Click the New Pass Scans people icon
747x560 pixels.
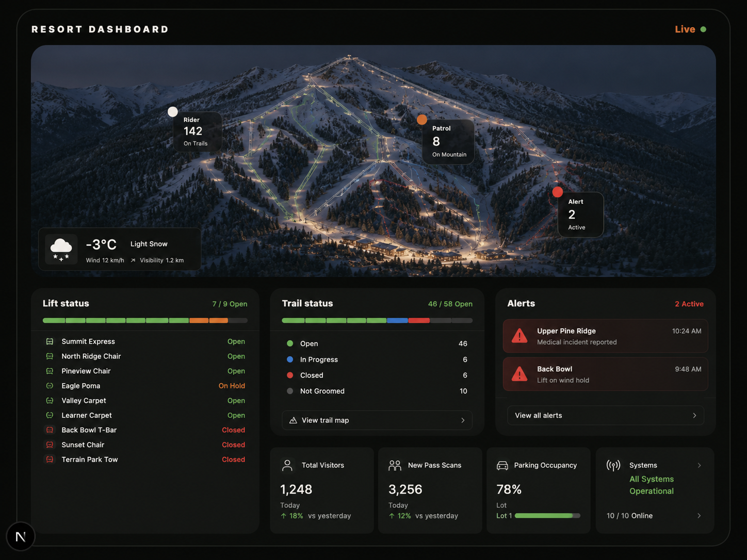(x=395, y=466)
